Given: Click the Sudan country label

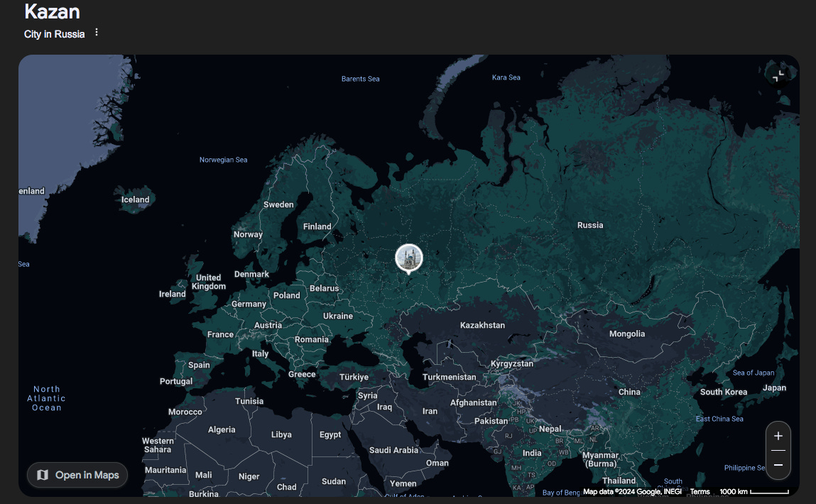Looking at the screenshot, I should click(334, 481).
